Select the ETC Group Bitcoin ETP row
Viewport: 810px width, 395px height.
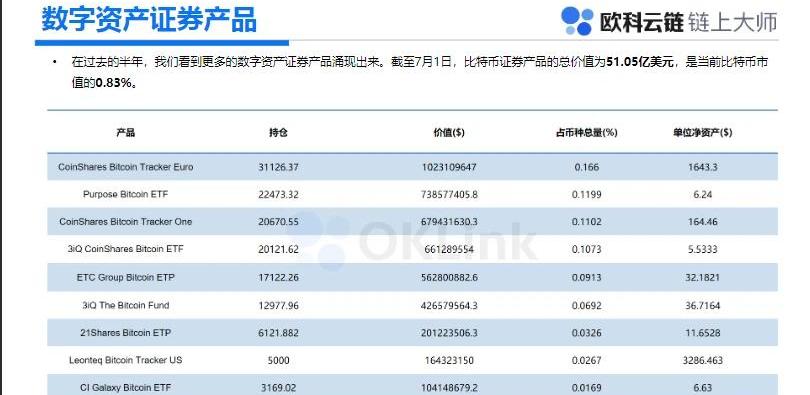pos(412,277)
